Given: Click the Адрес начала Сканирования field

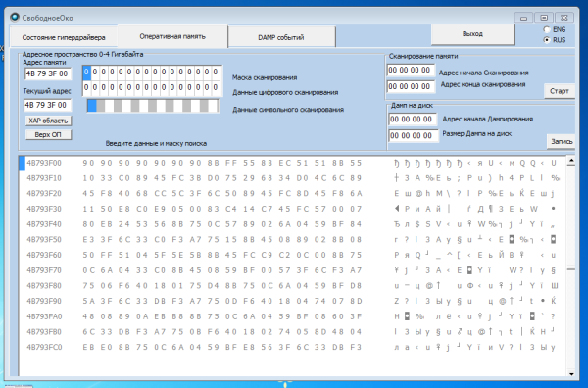Looking at the screenshot, I should click(x=411, y=71).
